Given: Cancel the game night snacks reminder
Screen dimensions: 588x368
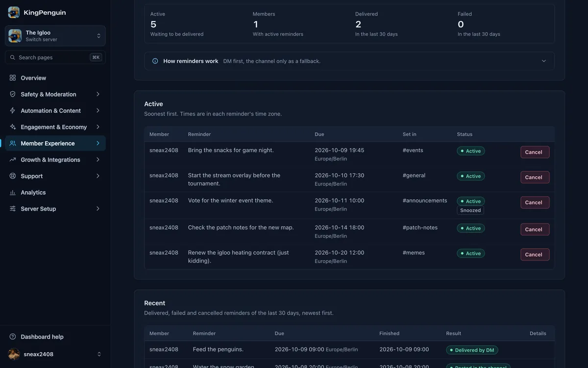Looking at the screenshot, I should 535,152.
